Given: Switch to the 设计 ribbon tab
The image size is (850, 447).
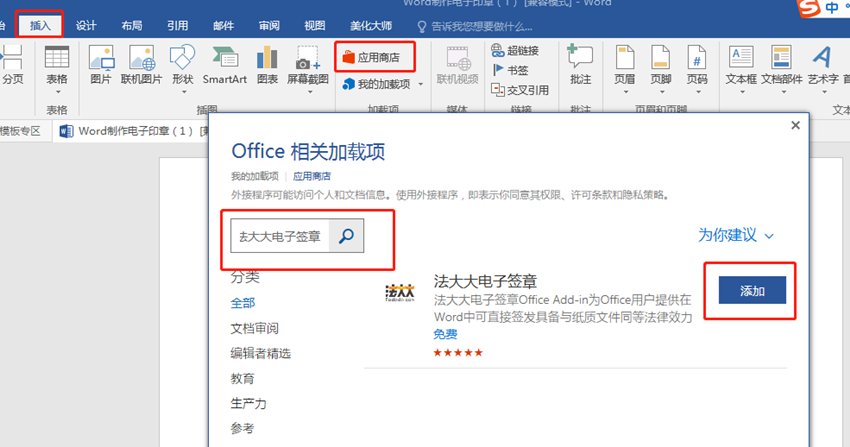Looking at the screenshot, I should click(86, 25).
